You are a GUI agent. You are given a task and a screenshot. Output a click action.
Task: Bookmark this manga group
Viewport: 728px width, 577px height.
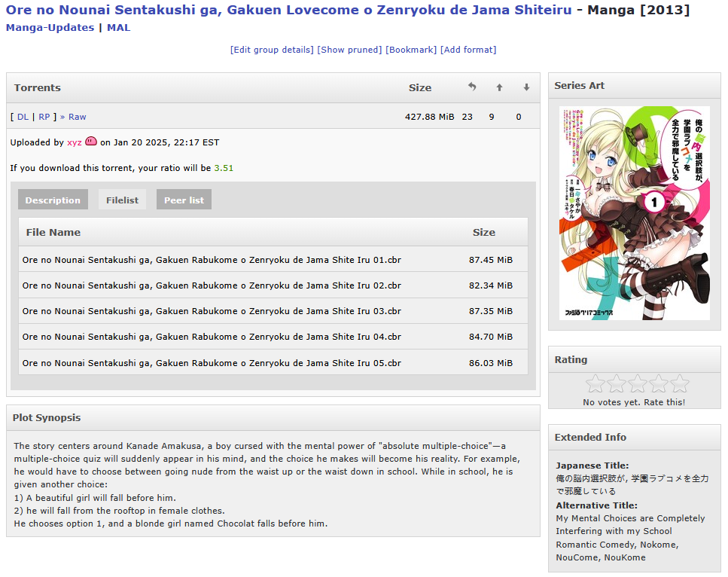[x=411, y=50]
